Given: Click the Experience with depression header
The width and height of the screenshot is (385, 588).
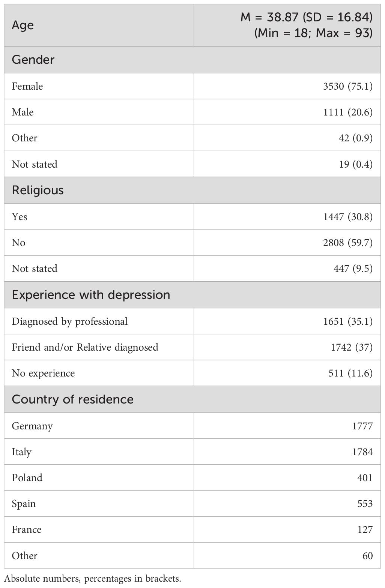Looking at the screenshot, I should [91, 295].
